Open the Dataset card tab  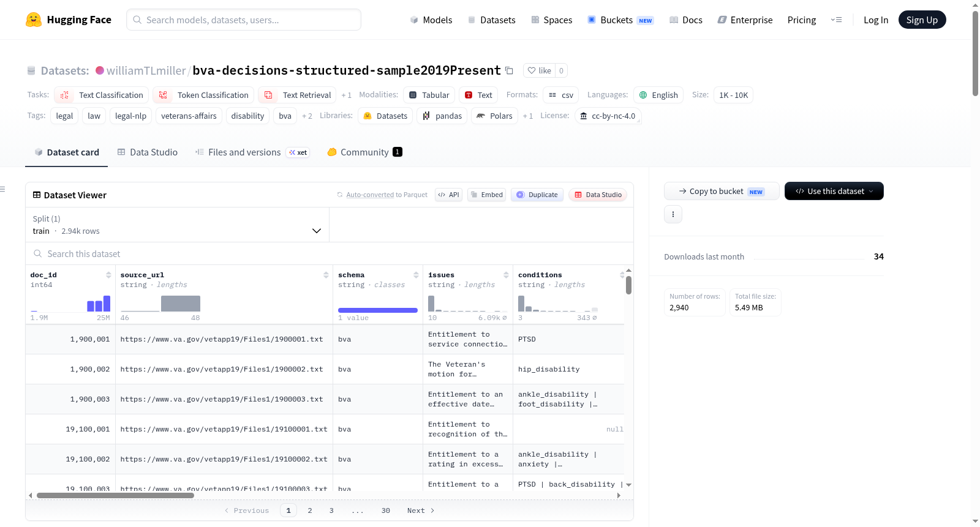(x=67, y=152)
